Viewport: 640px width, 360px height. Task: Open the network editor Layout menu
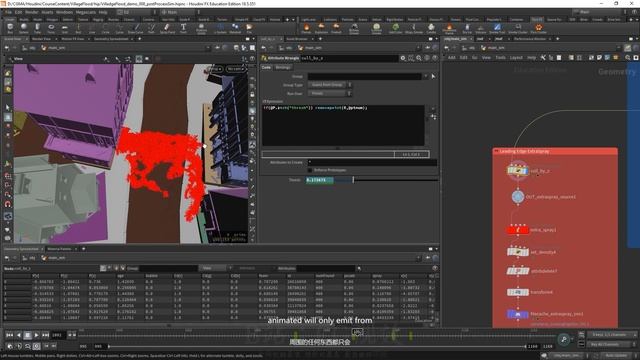click(516, 58)
